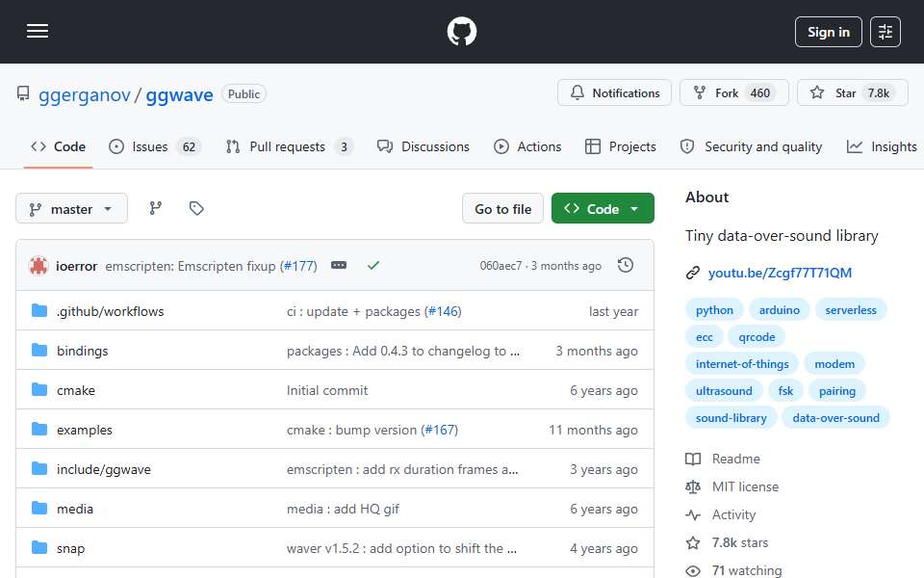924x578 pixels.
Task: Go to the Discussions tab
Action: tap(423, 146)
